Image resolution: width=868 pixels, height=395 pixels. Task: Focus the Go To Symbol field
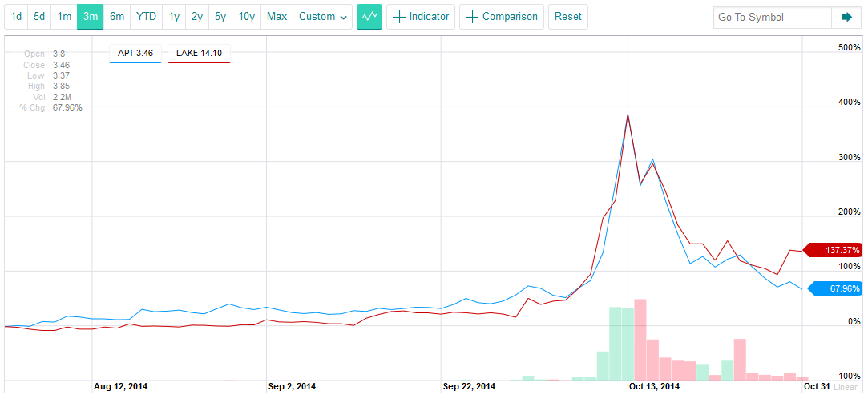(x=773, y=17)
